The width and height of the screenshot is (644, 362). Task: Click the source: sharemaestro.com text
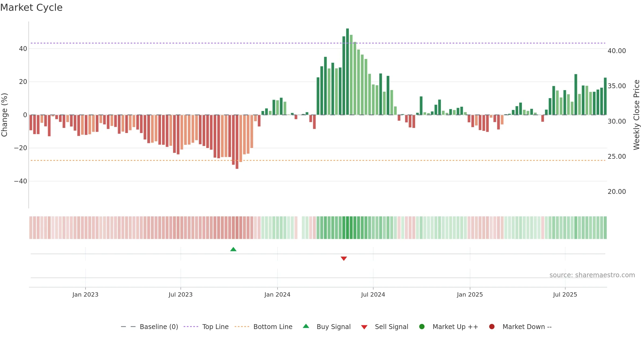pyautogui.click(x=592, y=275)
